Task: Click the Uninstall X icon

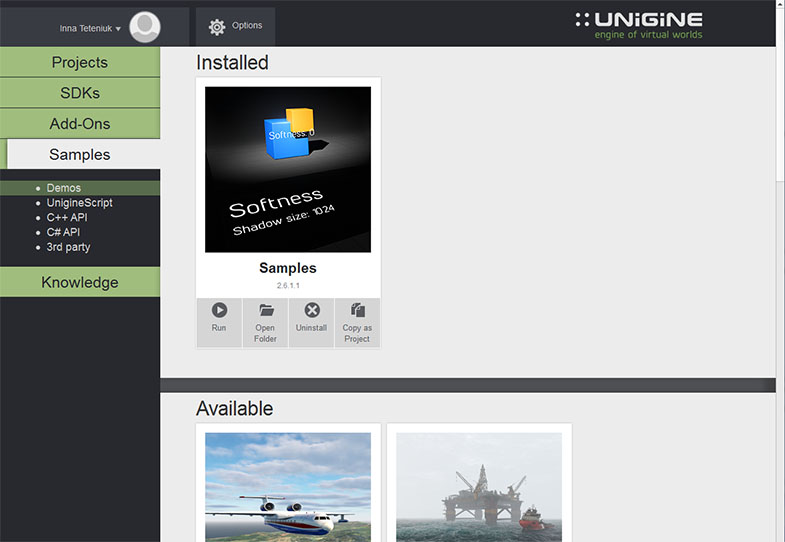Action: (x=312, y=310)
